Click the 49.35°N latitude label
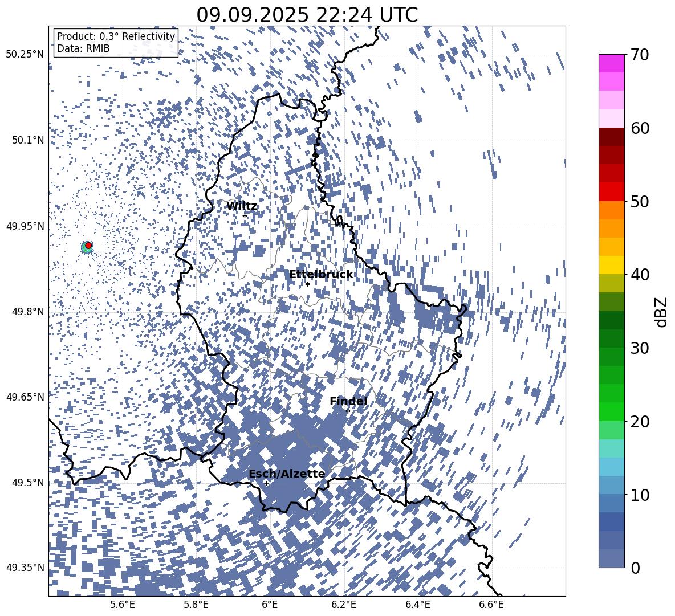Image resolution: width=675 pixels, height=616 pixels. (x=25, y=568)
